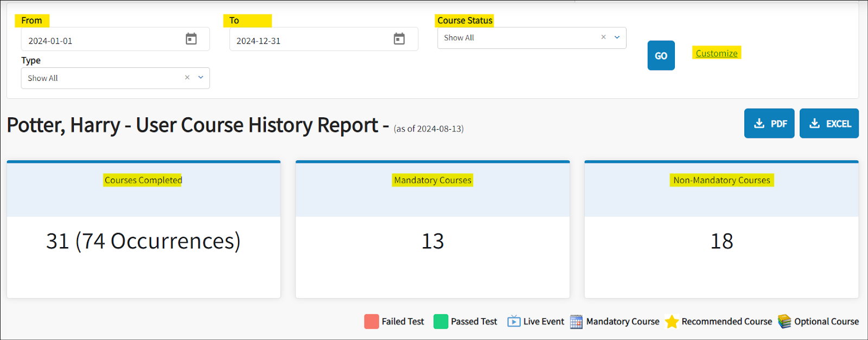Click the GO button
The width and height of the screenshot is (868, 340).
pos(661,55)
